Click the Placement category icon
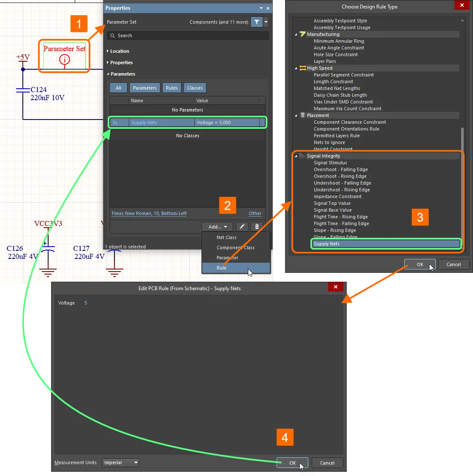The image size is (473, 476). pos(302,115)
